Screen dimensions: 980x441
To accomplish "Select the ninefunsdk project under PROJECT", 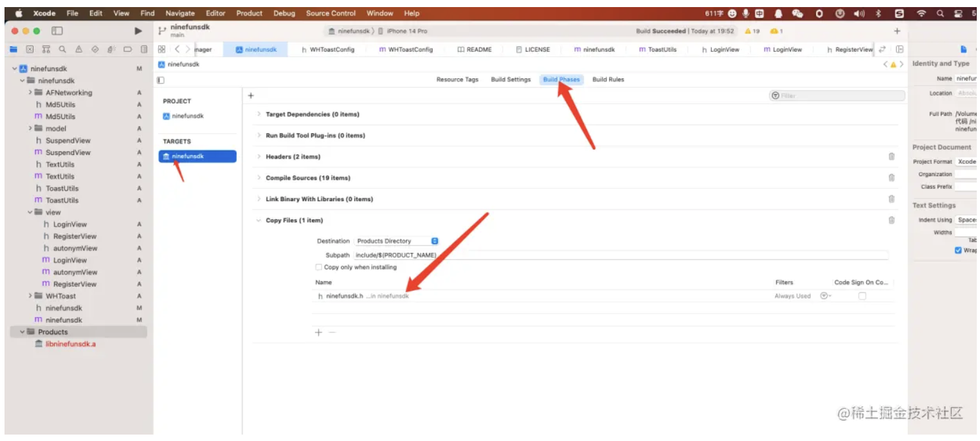I will tap(183, 116).
